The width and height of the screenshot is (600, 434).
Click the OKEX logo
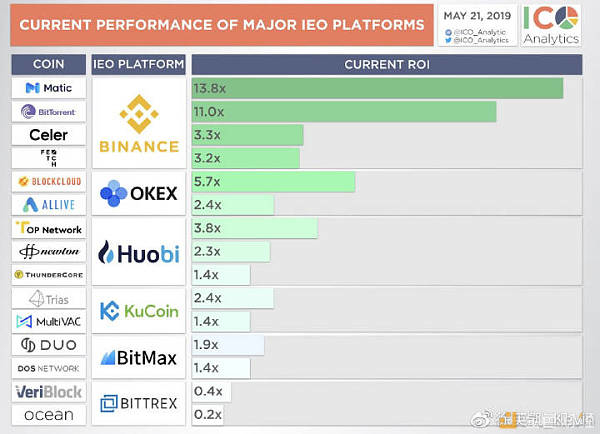(x=139, y=193)
